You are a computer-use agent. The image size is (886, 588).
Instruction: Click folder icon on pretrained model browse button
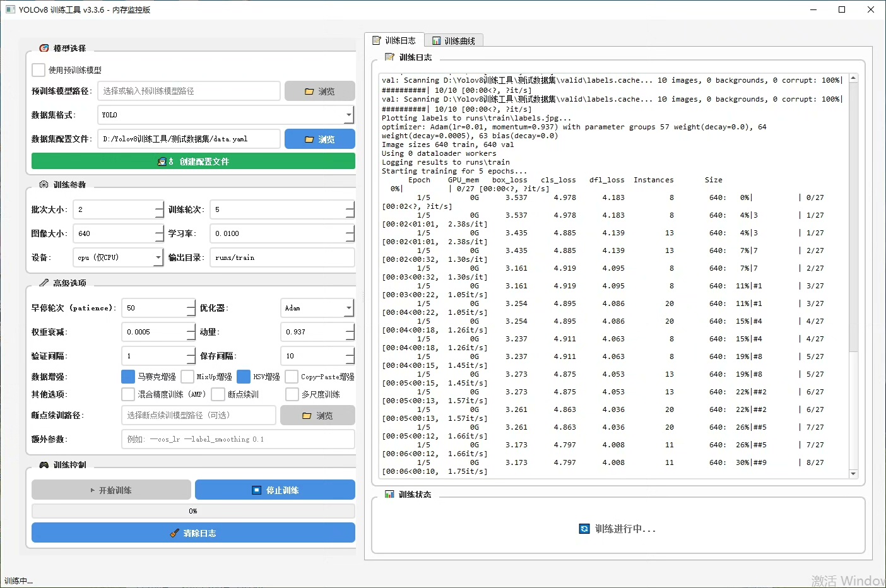[x=309, y=91]
